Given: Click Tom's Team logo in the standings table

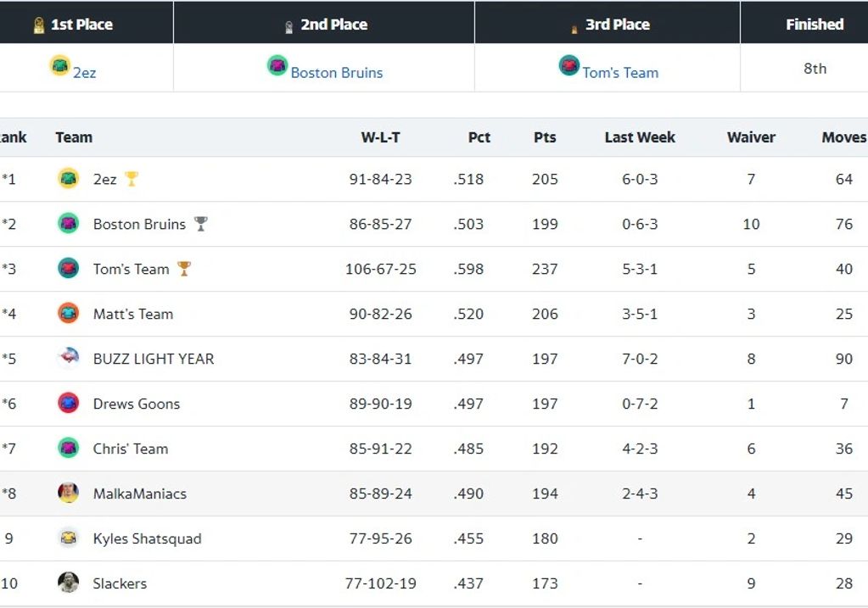Looking at the screenshot, I should [68, 269].
